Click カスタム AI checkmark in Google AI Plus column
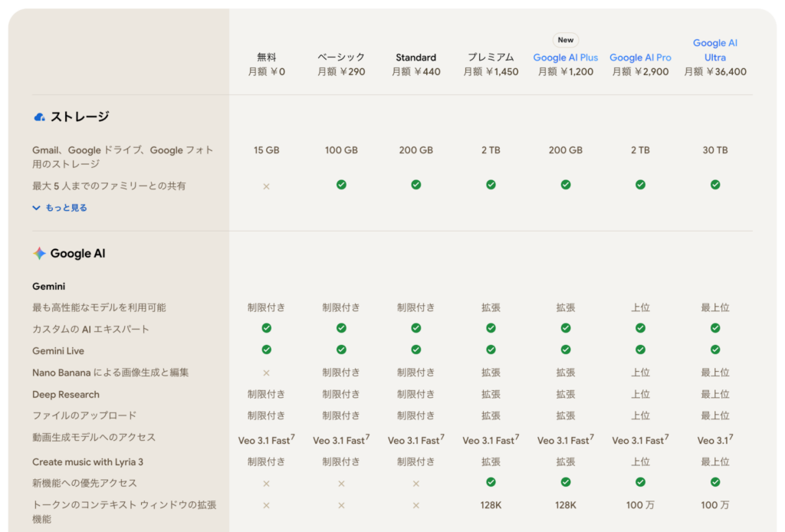 (566, 328)
